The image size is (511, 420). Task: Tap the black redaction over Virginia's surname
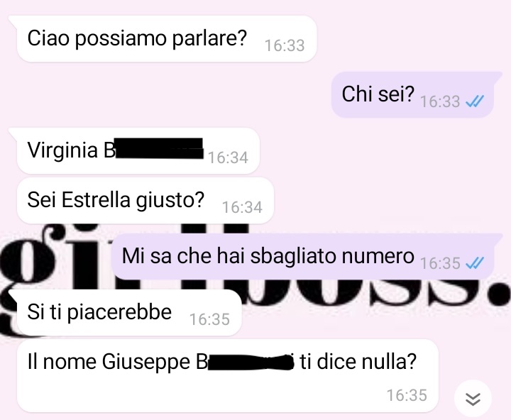pos(159,148)
